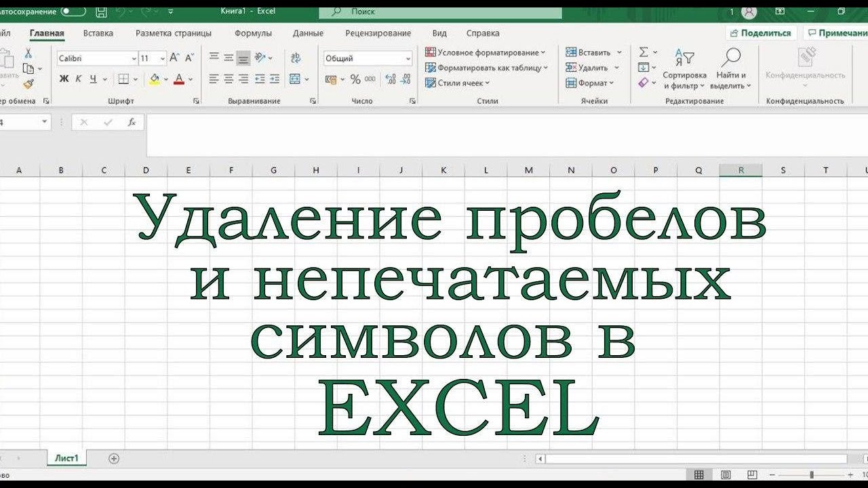Image resolution: width=868 pixels, height=488 pixels.
Task: Open the Главная ribbon tab
Action: [47, 33]
